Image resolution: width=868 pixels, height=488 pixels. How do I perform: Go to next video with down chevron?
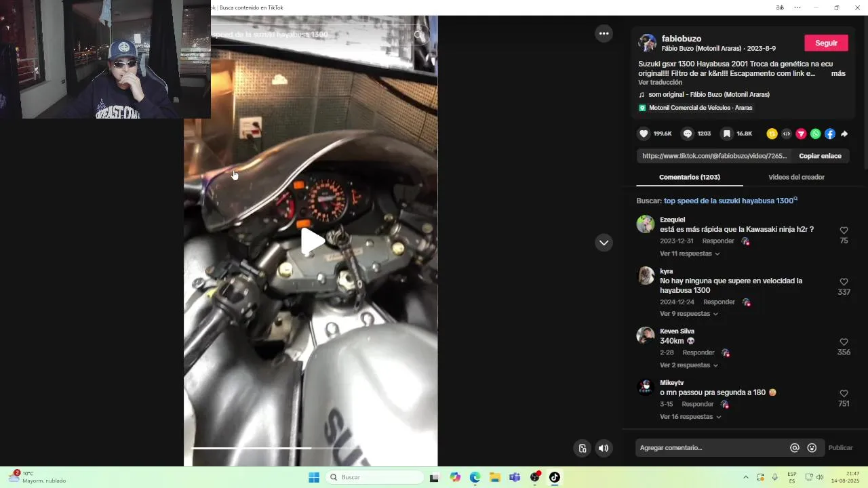click(604, 243)
